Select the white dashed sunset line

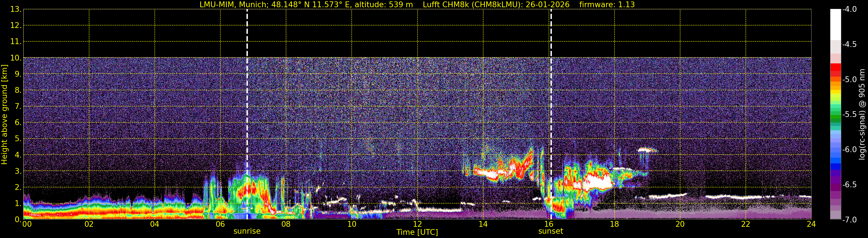(551, 114)
